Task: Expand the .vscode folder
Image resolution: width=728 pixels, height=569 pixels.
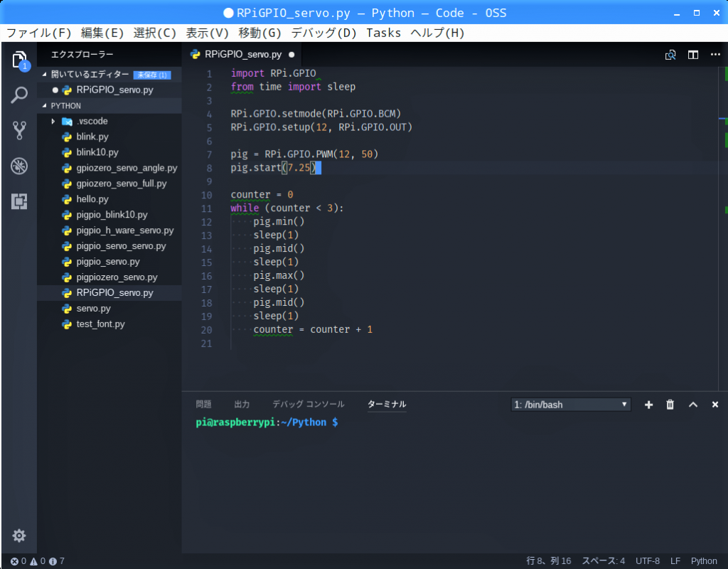Action: point(53,121)
